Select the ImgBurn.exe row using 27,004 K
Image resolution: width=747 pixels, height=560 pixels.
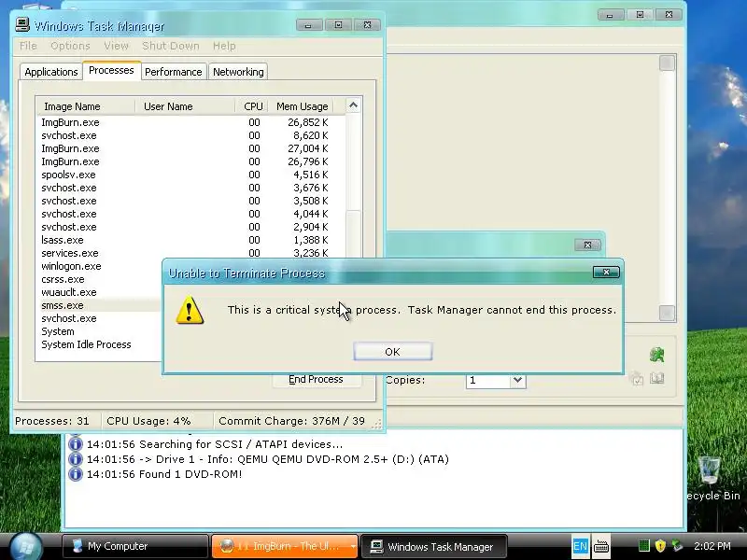pos(191,148)
